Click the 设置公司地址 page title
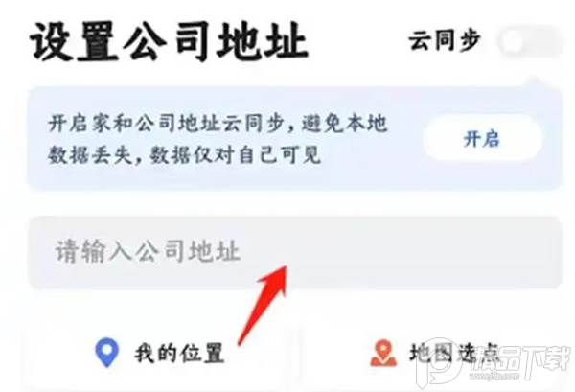Image resolution: width=575 pixels, height=392 pixels. [169, 41]
